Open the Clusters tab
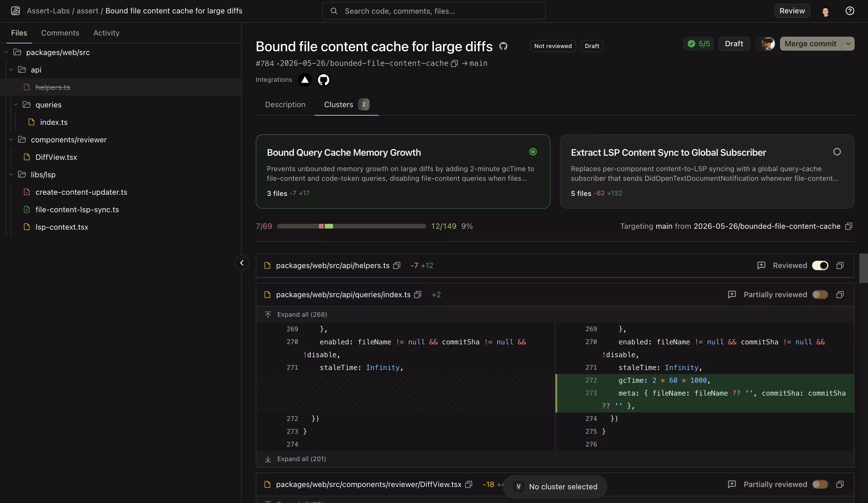The width and height of the screenshot is (868, 503). [347, 105]
